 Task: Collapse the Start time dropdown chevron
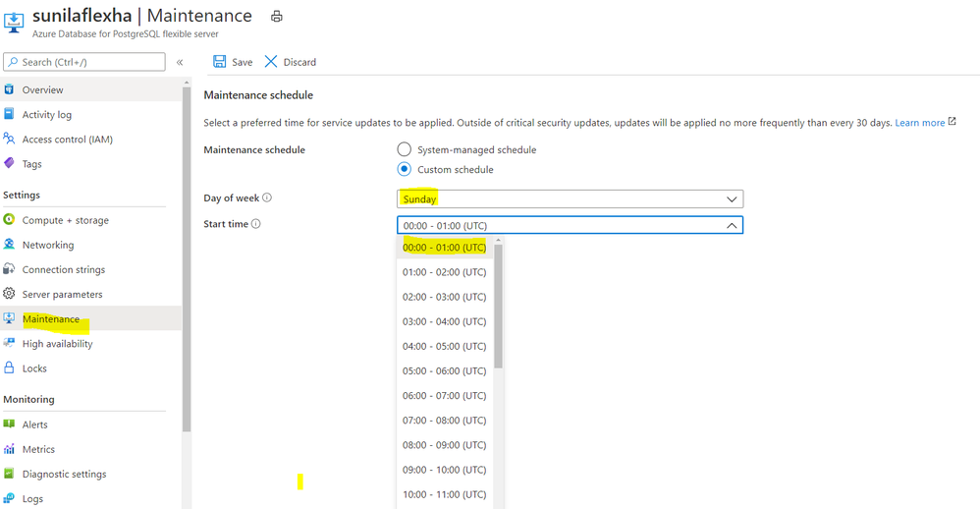tap(732, 225)
